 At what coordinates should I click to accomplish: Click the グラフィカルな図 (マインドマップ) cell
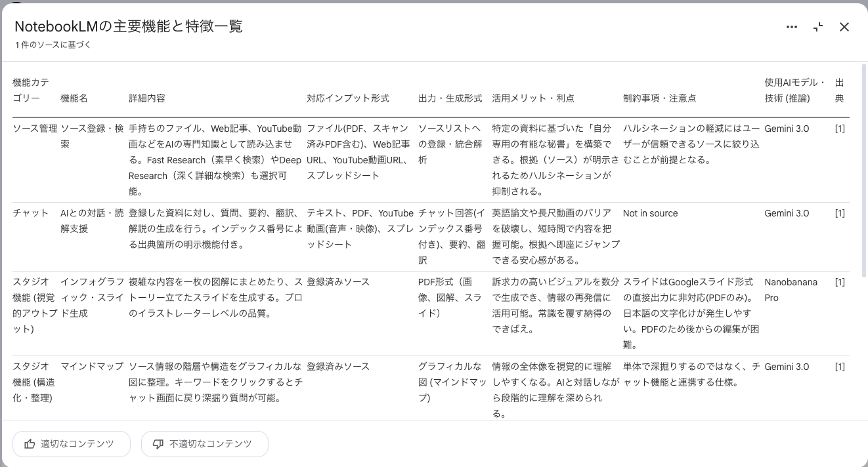click(452, 382)
